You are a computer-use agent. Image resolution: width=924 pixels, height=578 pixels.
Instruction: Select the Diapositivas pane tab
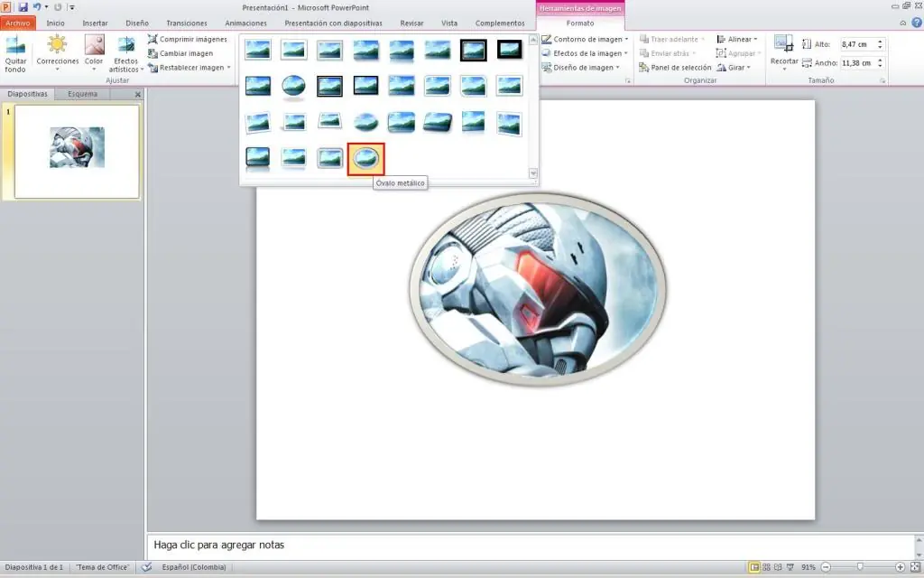click(x=27, y=94)
